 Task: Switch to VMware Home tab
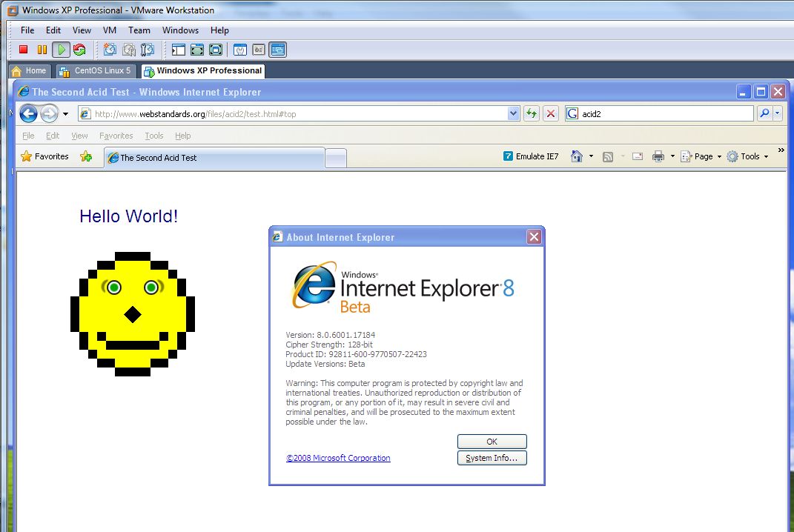click(x=30, y=71)
